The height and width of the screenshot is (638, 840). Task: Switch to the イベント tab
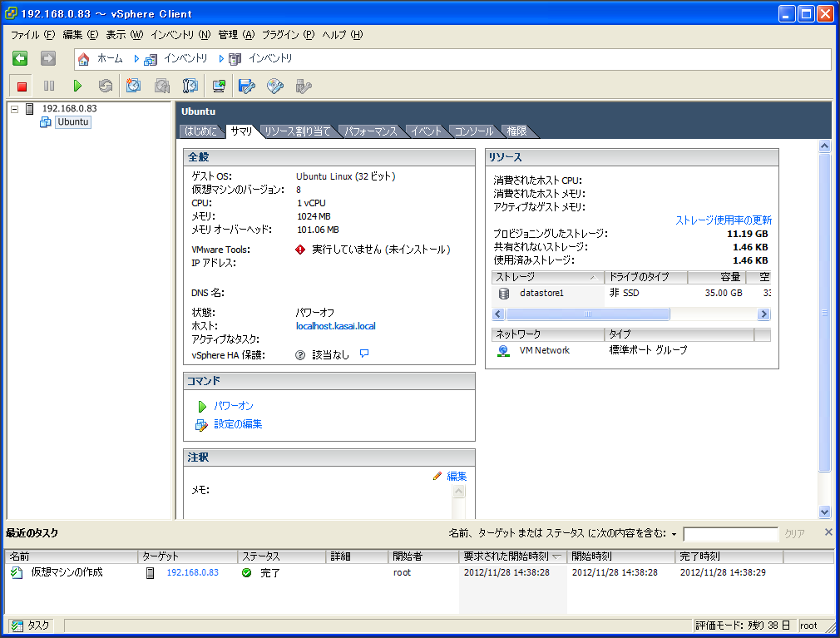pyautogui.click(x=427, y=131)
